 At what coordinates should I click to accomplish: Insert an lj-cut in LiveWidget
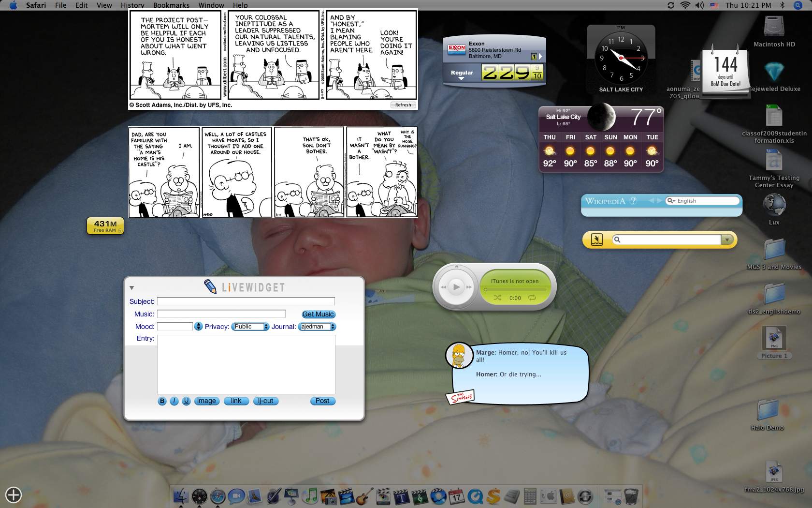tap(265, 401)
